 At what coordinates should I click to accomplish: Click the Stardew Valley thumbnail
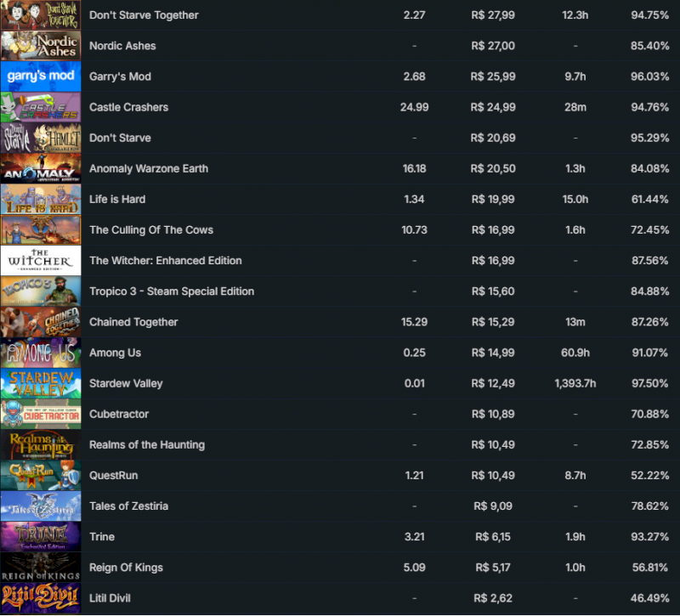click(x=41, y=384)
